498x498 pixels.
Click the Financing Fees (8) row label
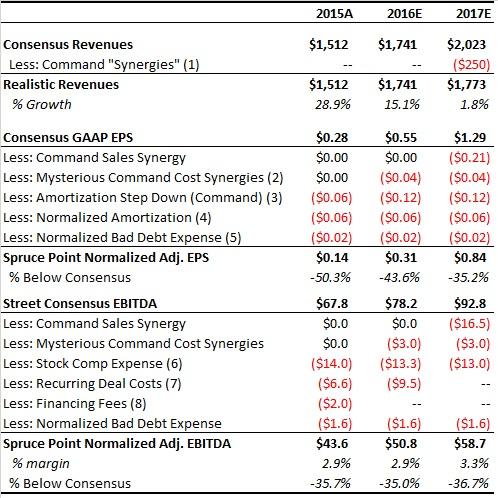(x=75, y=403)
